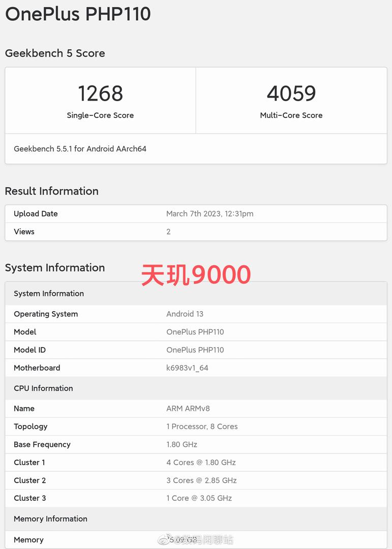This screenshot has height=549, width=392.
Task: Click the ARM ARMv8 name value
Action: 188,409
